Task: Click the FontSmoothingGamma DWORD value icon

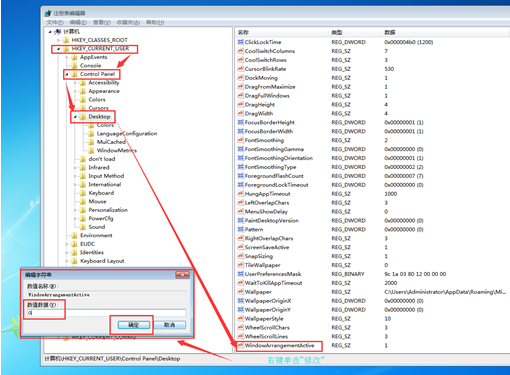Action: tap(240, 149)
